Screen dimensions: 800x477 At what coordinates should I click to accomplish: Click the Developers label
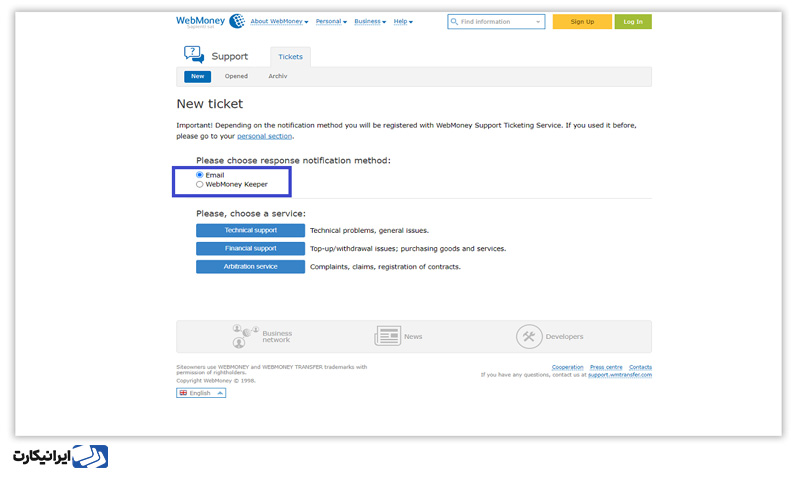[564, 337]
